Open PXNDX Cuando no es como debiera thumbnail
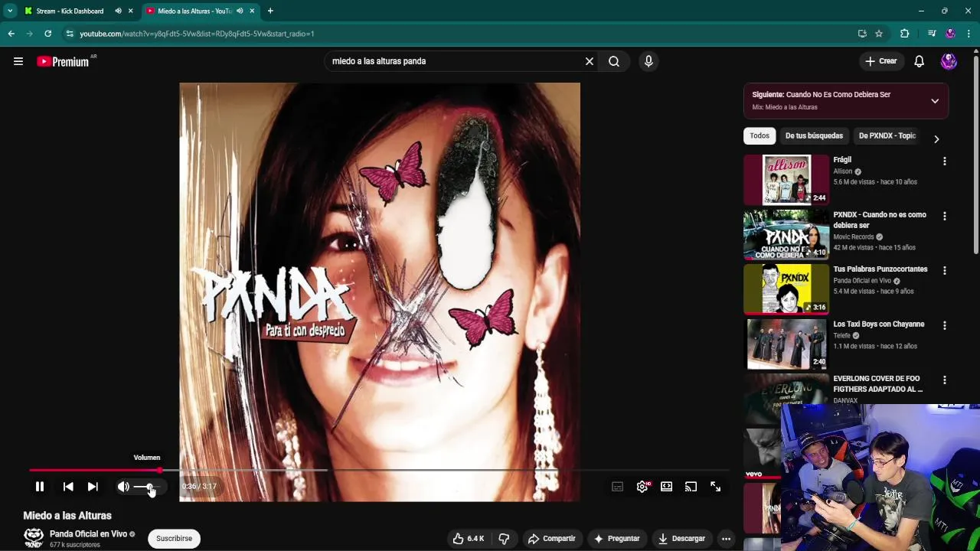The image size is (980, 551). coord(786,234)
